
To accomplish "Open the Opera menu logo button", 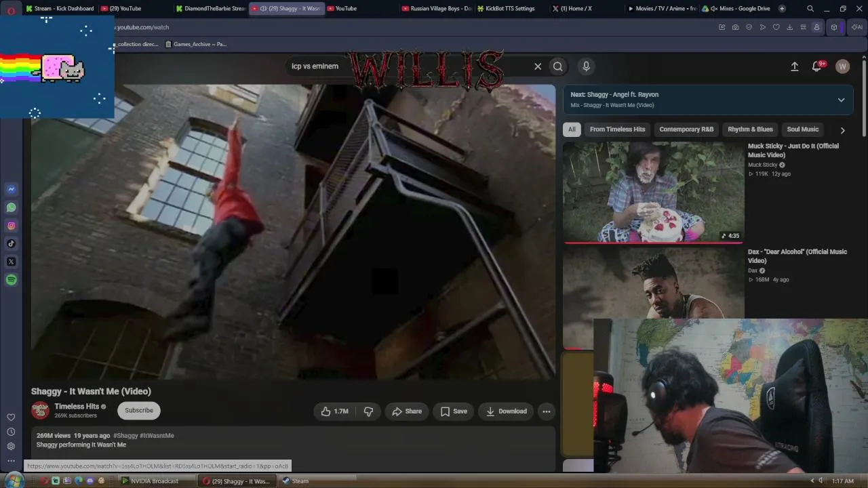I will tap(11, 9).
